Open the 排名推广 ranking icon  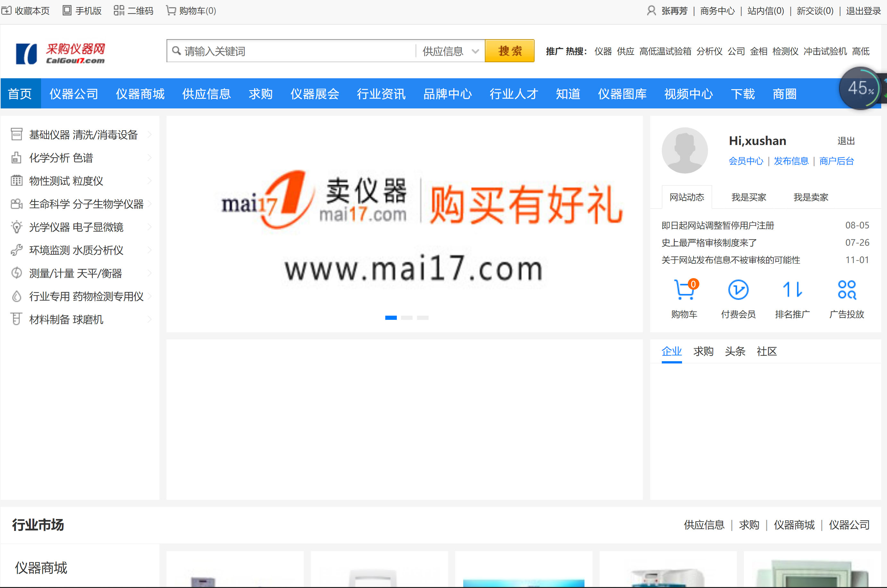pyautogui.click(x=793, y=290)
